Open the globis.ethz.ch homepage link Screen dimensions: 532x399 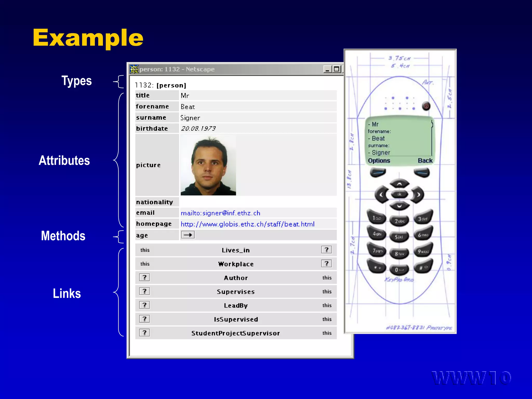pyautogui.click(x=248, y=224)
